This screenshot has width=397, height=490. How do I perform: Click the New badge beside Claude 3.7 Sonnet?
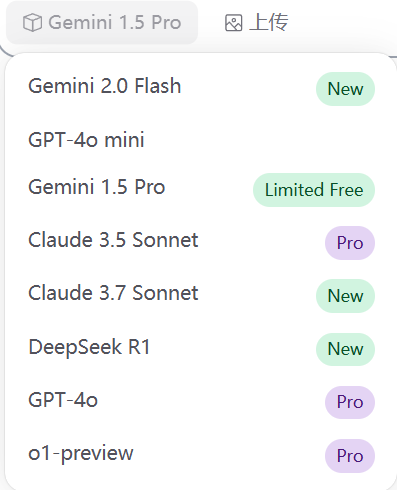345,296
